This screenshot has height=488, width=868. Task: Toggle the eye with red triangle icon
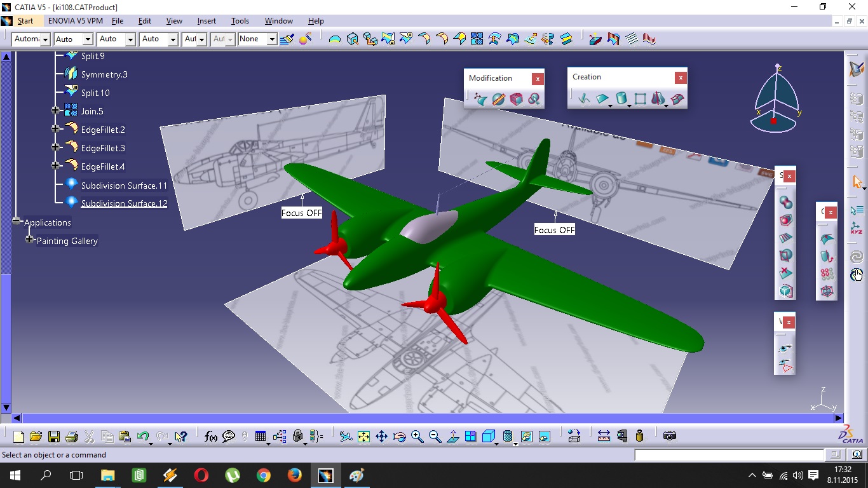(x=786, y=366)
